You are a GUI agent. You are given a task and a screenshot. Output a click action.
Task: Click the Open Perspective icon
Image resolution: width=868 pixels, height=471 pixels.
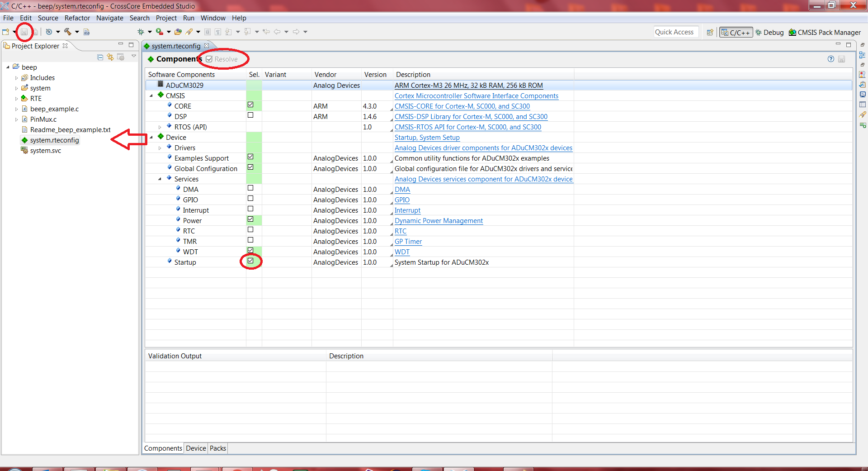(710, 32)
